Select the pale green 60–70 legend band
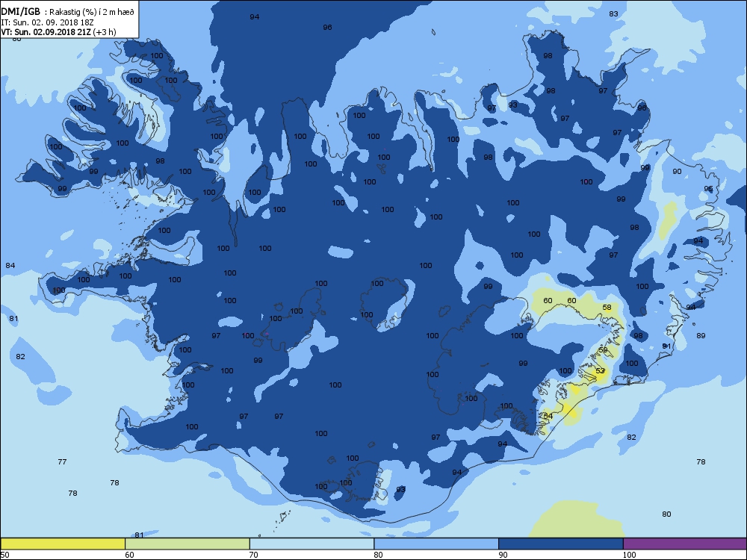The width and height of the screenshot is (747, 560). pos(187,544)
